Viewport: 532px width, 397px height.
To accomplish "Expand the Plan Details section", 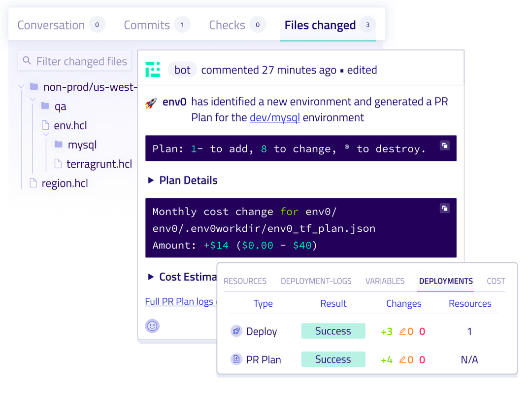I will click(151, 180).
